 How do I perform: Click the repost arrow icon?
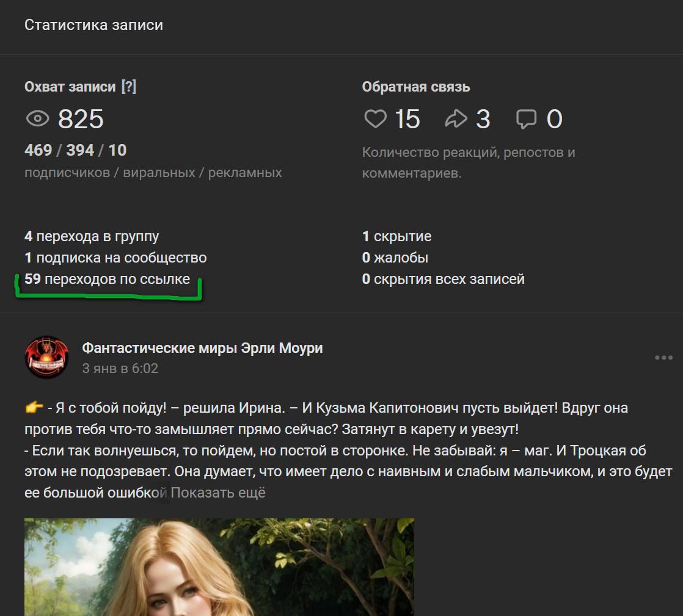click(x=456, y=118)
